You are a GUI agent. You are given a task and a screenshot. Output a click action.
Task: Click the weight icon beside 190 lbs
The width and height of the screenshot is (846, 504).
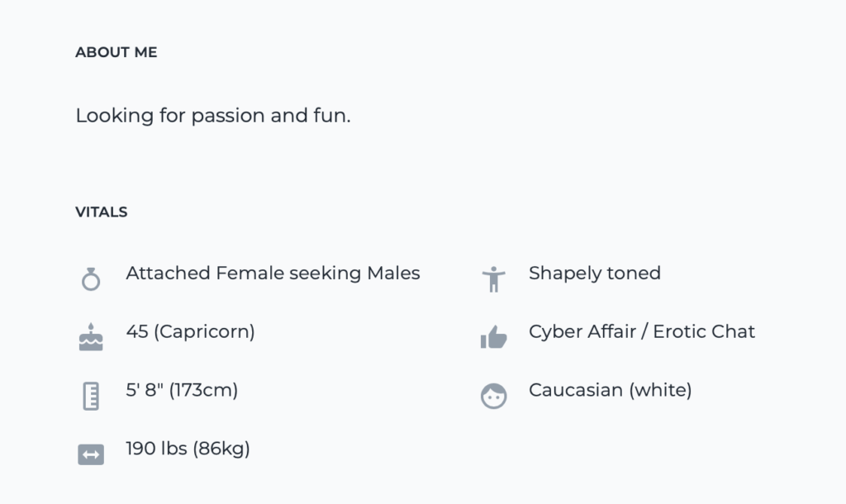click(x=91, y=454)
